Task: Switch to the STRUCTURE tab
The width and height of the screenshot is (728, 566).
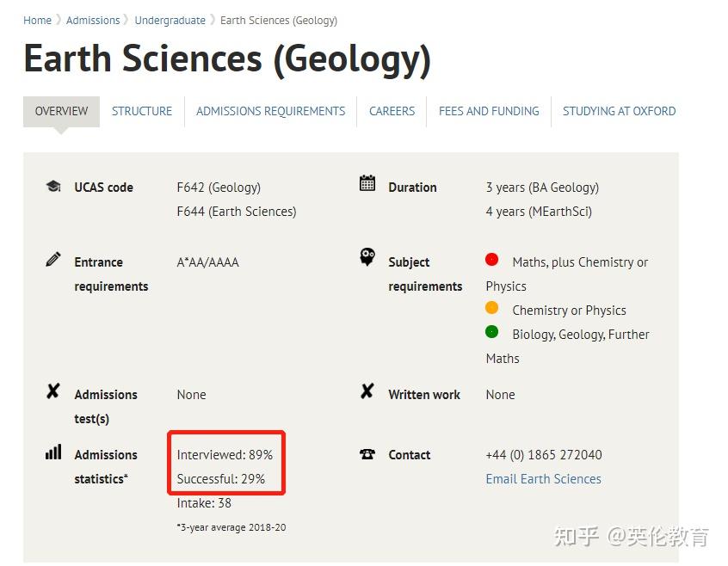Action: point(141,111)
